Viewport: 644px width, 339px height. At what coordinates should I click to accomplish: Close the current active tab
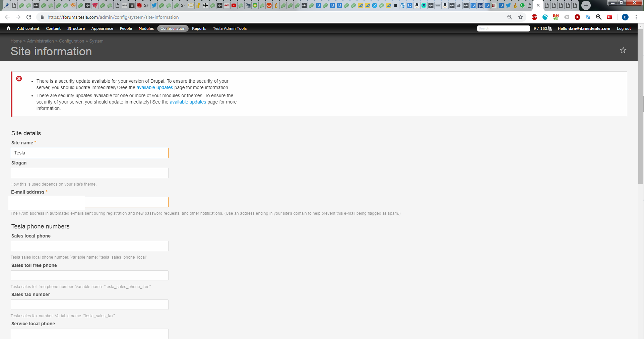pyautogui.click(x=538, y=5)
